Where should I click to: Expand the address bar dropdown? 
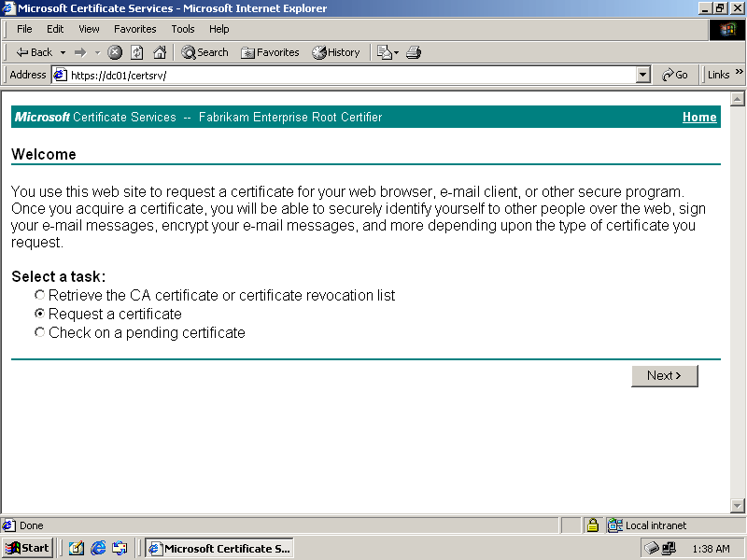[x=642, y=75]
